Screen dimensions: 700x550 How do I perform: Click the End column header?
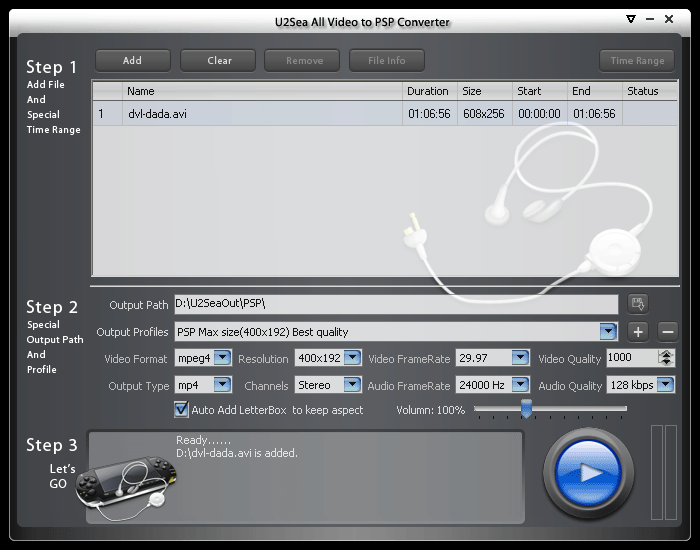coord(594,91)
